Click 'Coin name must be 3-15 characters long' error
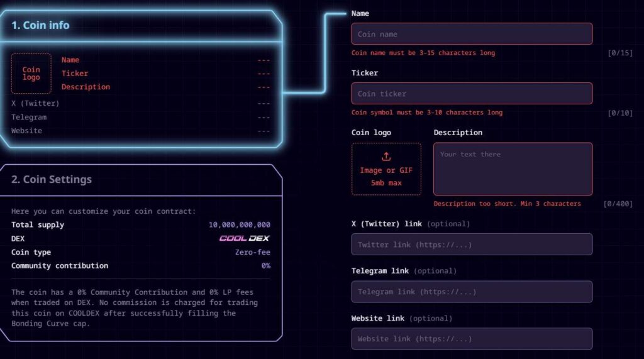The image size is (644, 359). click(423, 53)
